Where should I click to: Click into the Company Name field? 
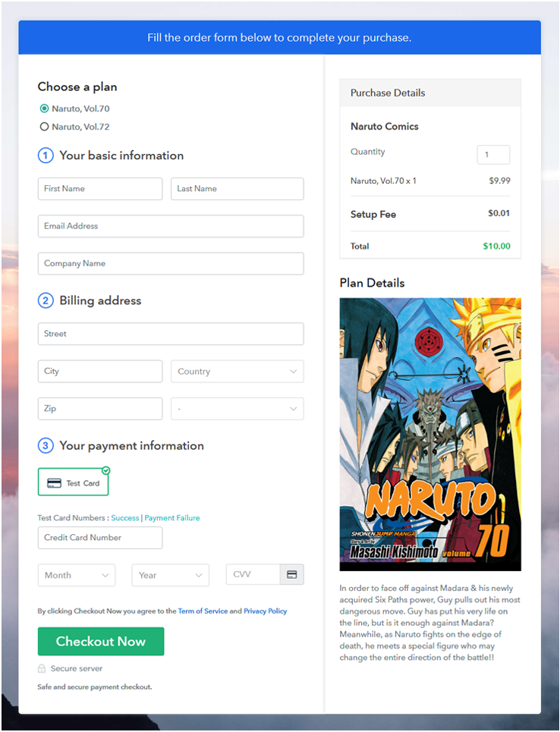tap(171, 263)
